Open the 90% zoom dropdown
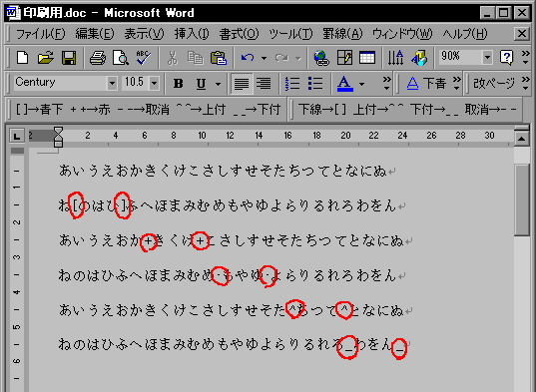The image size is (536, 392). coord(487,58)
